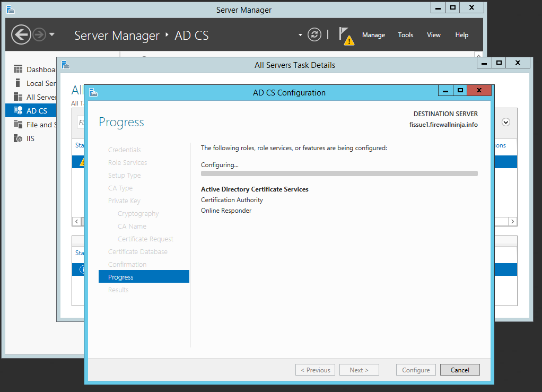Click the Previous button
Viewport: 542px width, 392px height.
[315, 370]
